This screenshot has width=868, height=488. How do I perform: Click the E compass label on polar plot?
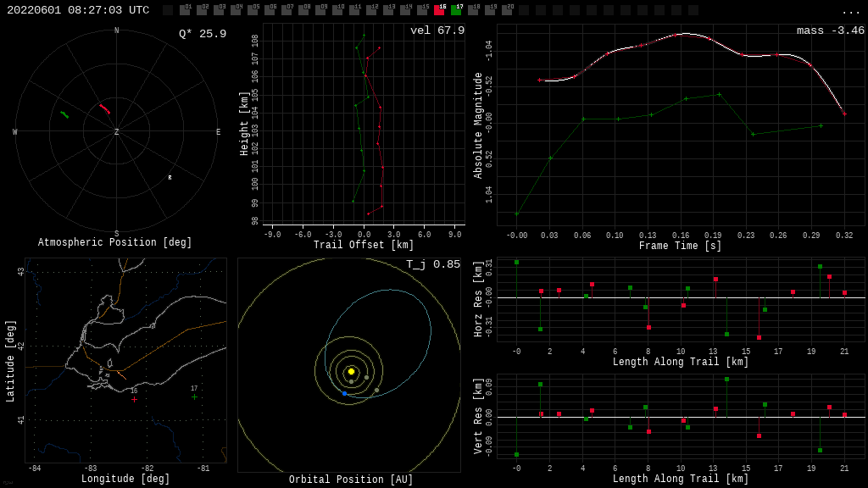point(218,131)
